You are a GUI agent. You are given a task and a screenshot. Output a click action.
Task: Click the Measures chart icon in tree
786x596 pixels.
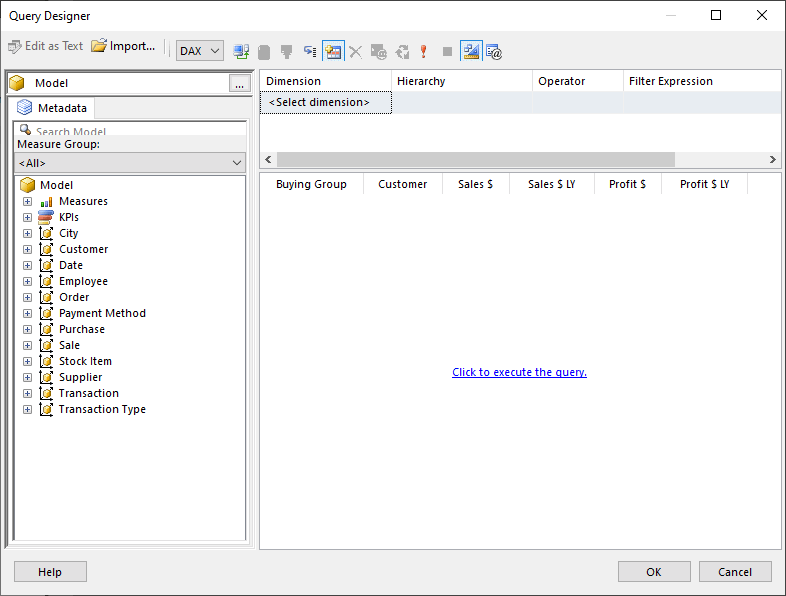pos(46,201)
